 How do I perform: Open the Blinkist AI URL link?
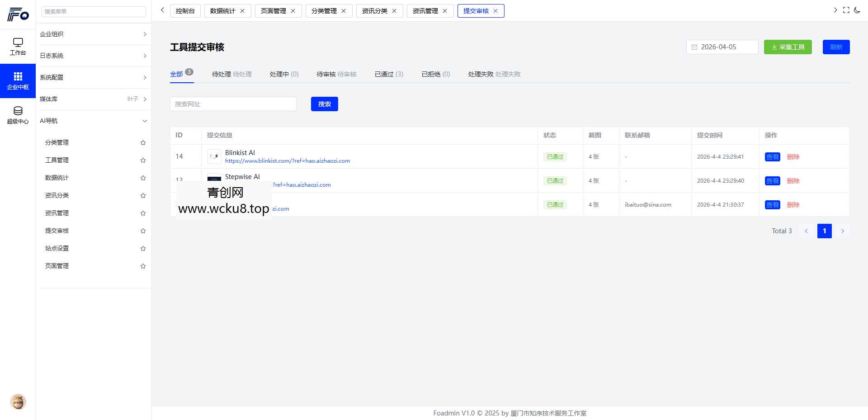pyautogui.click(x=288, y=160)
